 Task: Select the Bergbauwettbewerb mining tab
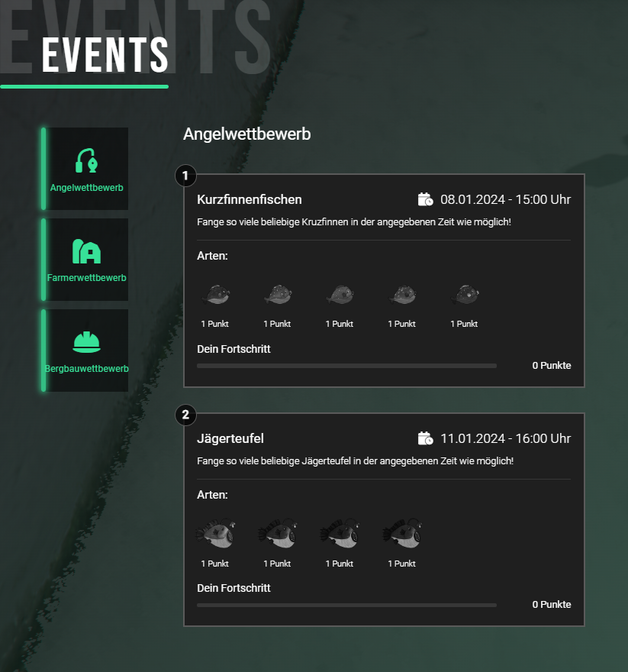point(86,350)
